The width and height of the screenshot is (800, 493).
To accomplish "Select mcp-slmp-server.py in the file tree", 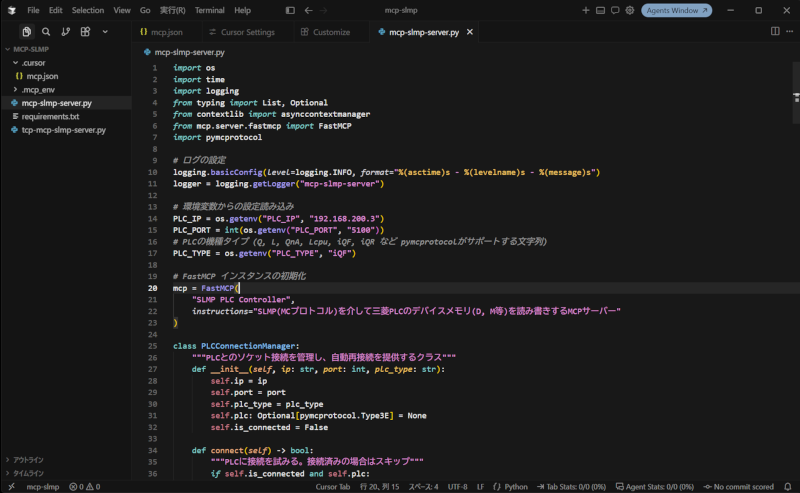I will pyautogui.click(x=66, y=103).
